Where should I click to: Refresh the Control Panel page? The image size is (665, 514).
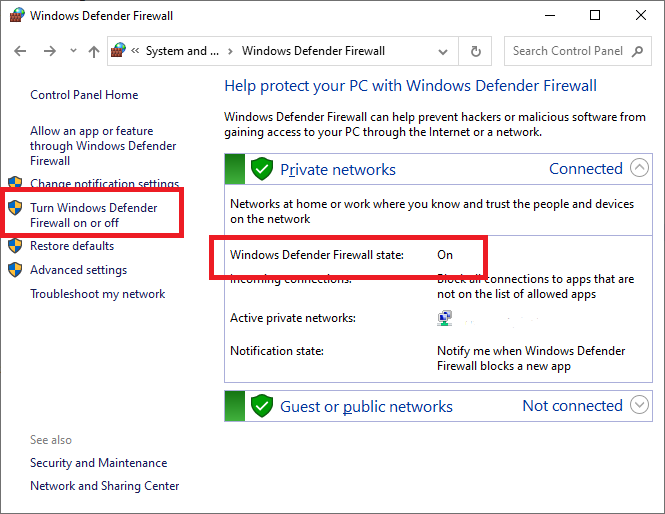(x=475, y=51)
